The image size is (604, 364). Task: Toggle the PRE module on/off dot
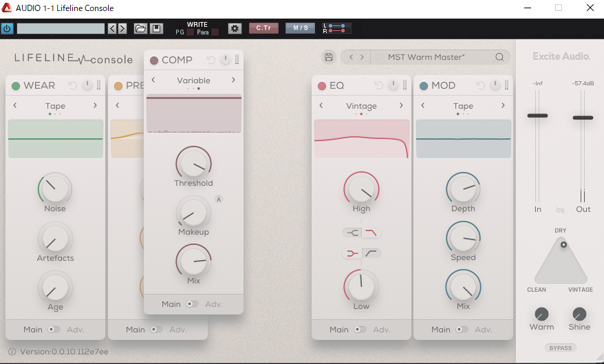118,86
